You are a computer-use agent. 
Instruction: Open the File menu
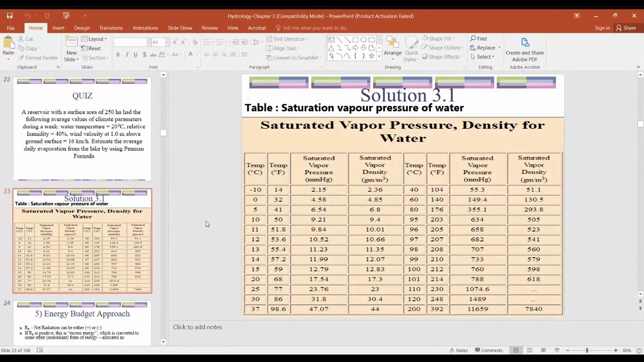click(x=11, y=28)
